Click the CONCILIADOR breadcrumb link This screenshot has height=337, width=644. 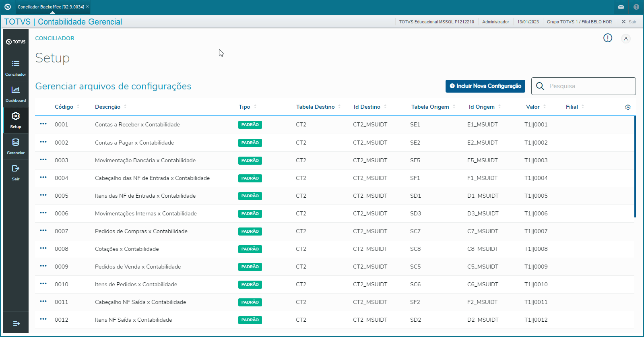(x=55, y=38)
